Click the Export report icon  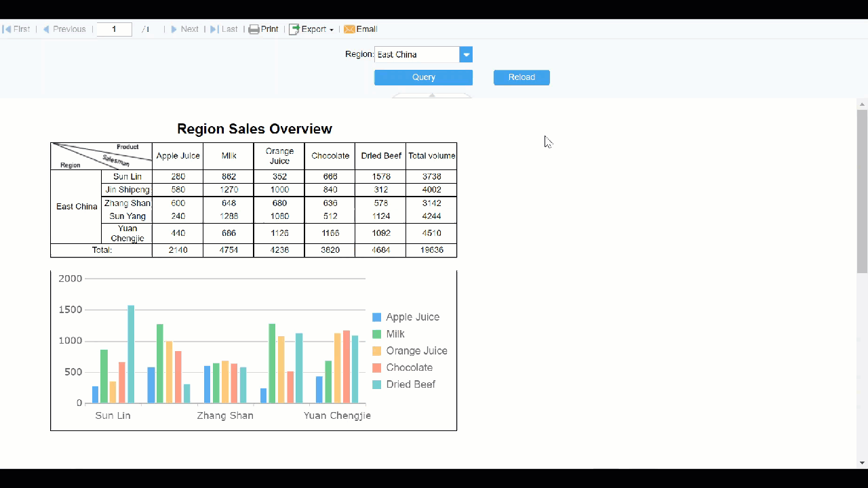pos(294,28)
